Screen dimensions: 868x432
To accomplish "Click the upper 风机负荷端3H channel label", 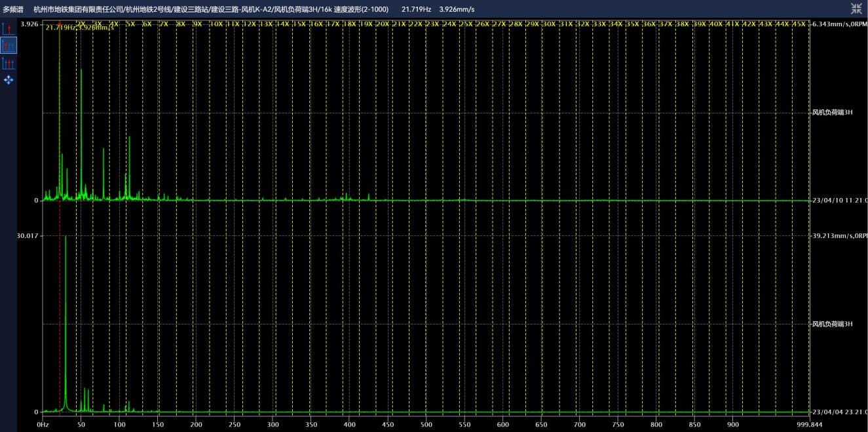I will point(832,112).
